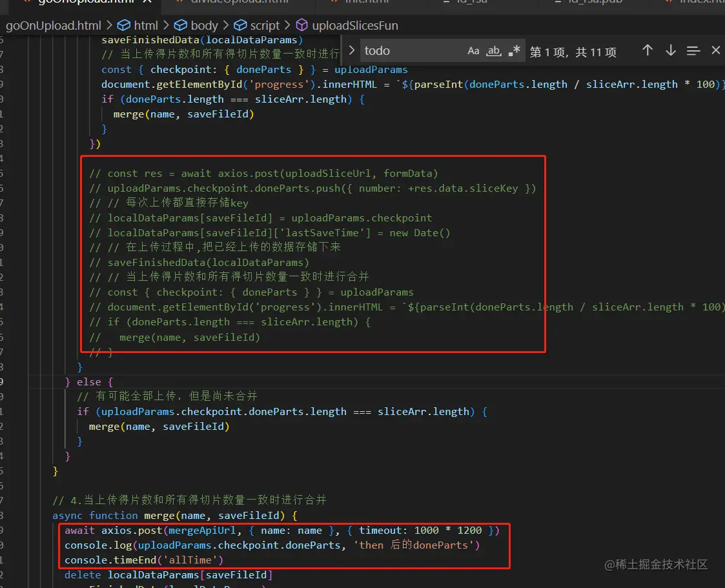Click the '} else {' line
The image size is (725, 588).
click(x=89, y=382)
